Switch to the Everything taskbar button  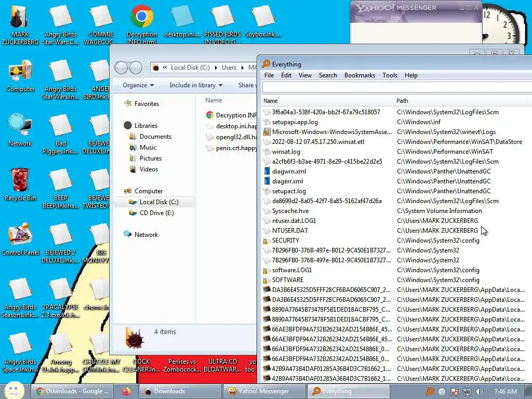[348, 391]
